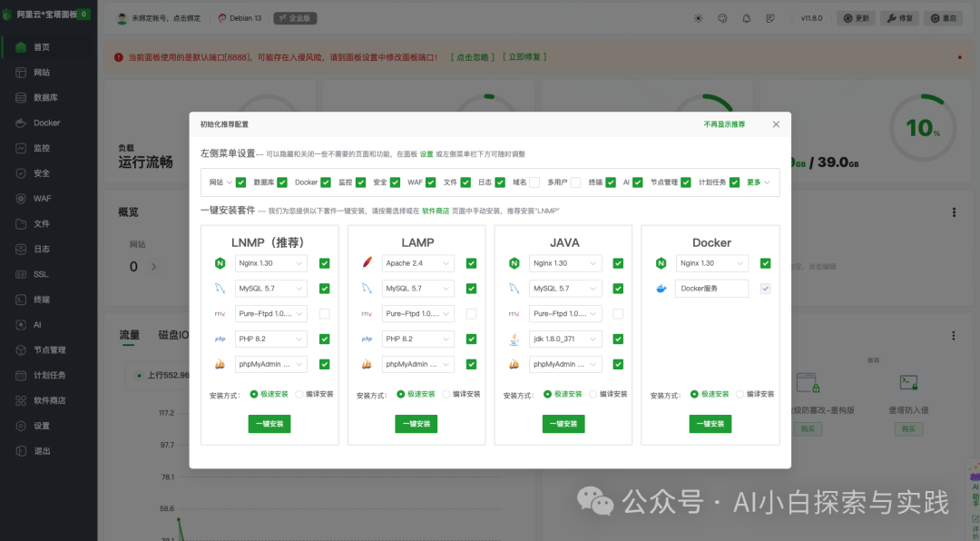
Task: Click 一键安装 under JAVA
Action: [x=563, y=424]
